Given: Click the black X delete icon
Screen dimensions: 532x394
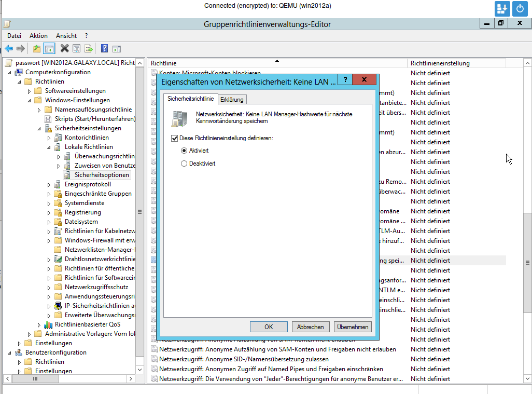Looking at the screenshot, I should click(x=65, y=49).
